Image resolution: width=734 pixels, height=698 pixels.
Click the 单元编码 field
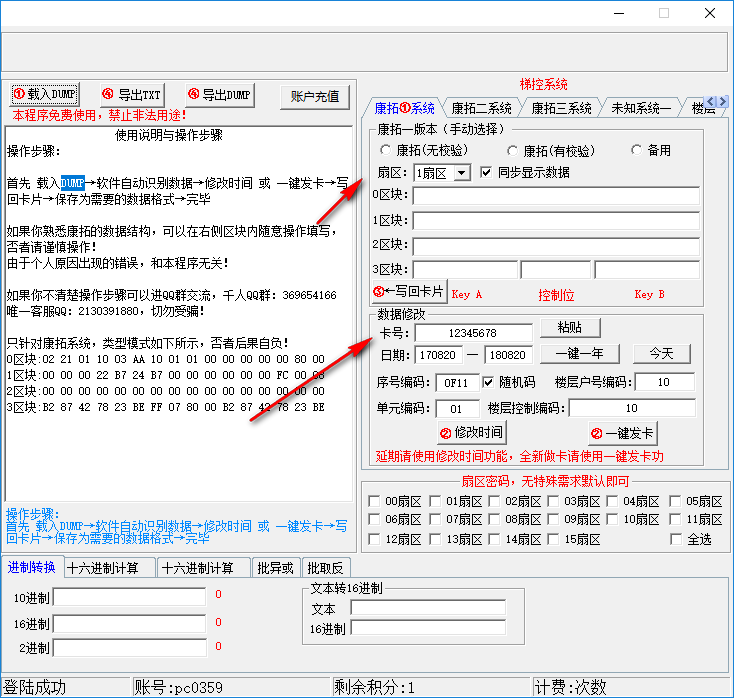[x=457, y=408]
